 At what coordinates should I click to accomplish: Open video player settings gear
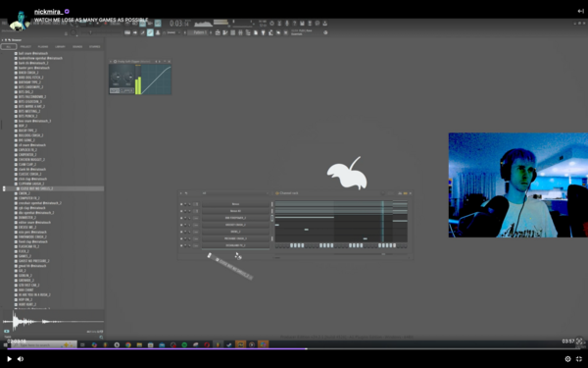tap(567, 359)
